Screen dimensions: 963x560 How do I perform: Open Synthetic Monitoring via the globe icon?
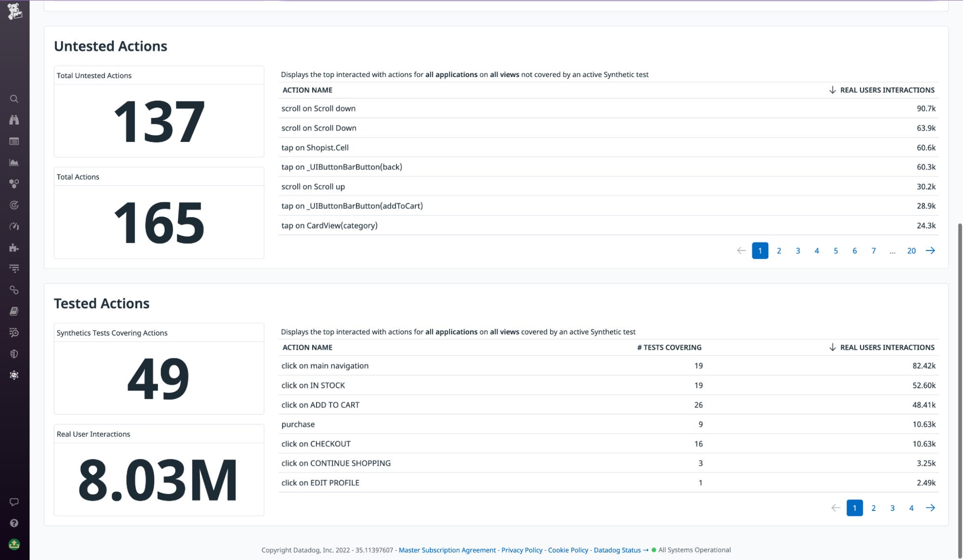14,375
